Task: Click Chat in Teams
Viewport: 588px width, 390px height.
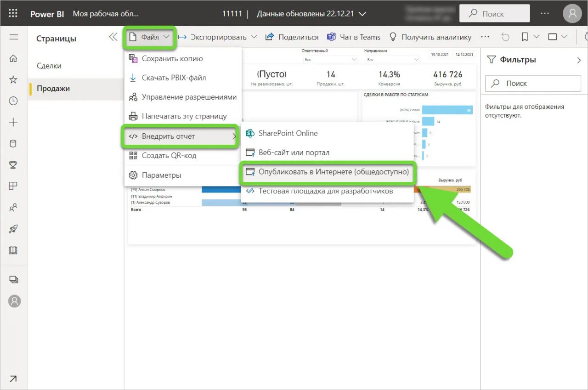Action: (354, 37)
